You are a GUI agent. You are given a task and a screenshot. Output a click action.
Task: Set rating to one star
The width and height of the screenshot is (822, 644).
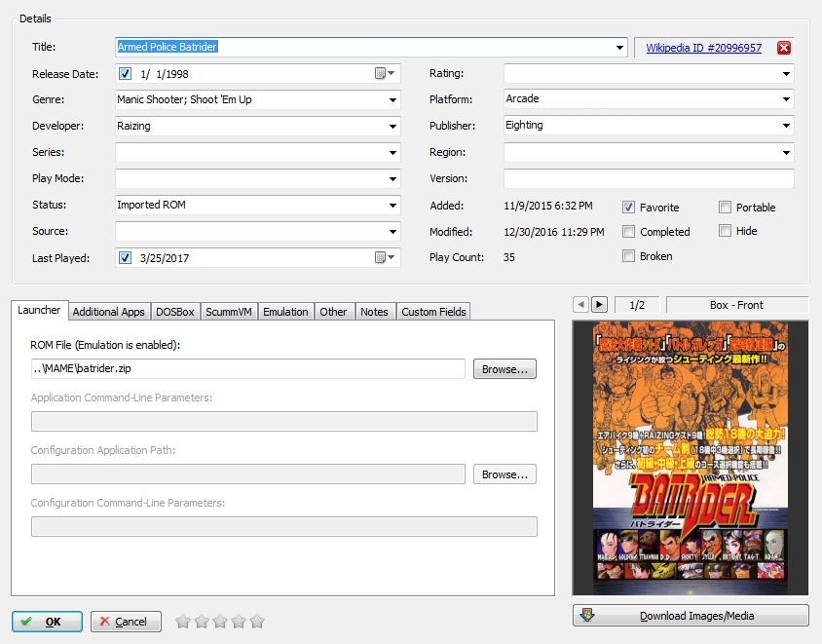(183, 622)
